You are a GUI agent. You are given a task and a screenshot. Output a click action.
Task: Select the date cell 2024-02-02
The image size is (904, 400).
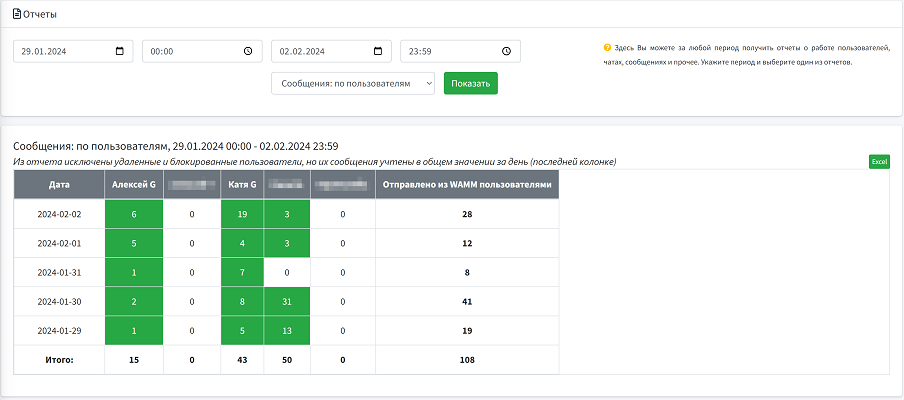point(59,214)
